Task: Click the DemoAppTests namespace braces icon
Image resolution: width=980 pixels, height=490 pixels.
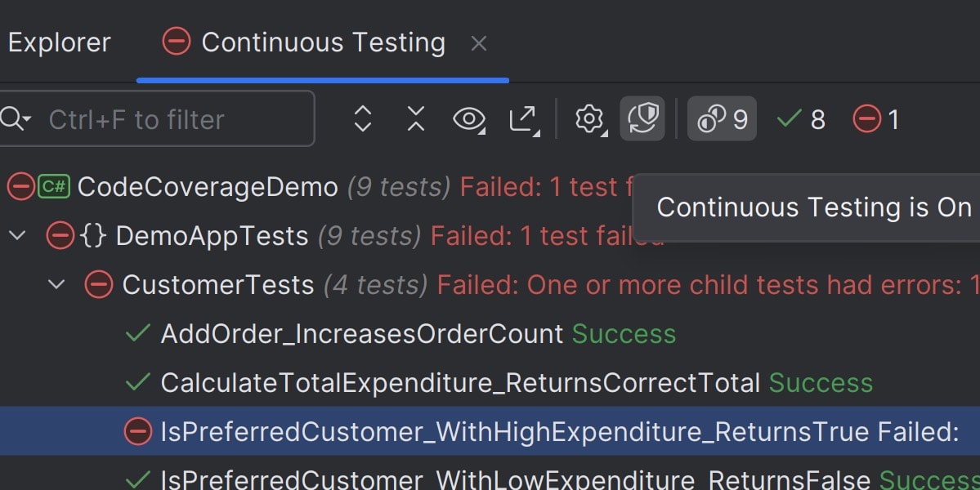Action: point(94,236)
